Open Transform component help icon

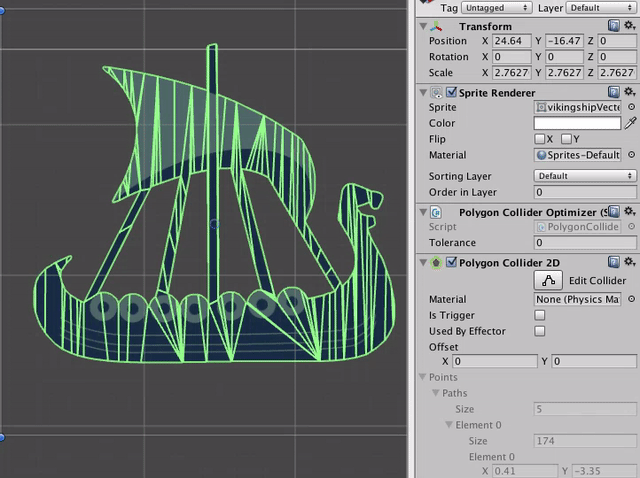click(x=613, y=26)
